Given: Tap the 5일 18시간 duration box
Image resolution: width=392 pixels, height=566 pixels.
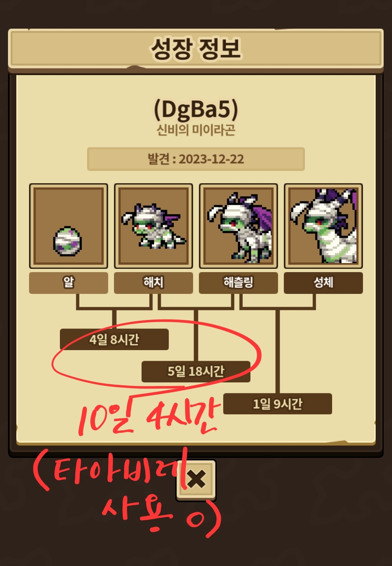Looking at the screenshot, I should (196, 371).
